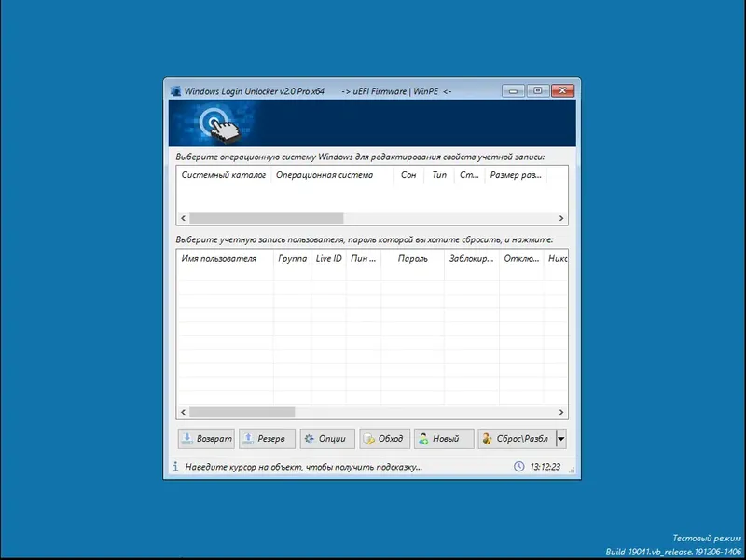Image resolution: width=746 pixels, height=560 pixels.
Task: Open the Опции settings button
Action: [327, 438]
